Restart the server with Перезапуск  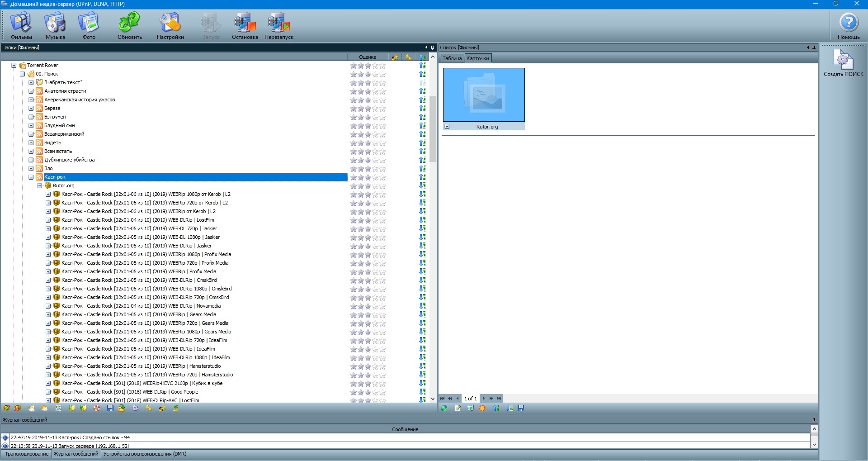pos(278,26)
